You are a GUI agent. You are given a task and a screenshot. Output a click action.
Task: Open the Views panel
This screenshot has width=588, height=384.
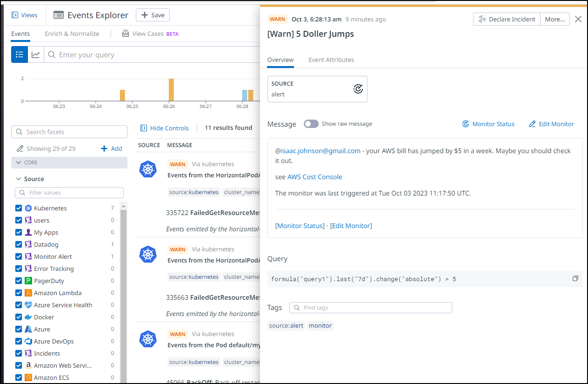pyautogui.click(x=24, y=15)
